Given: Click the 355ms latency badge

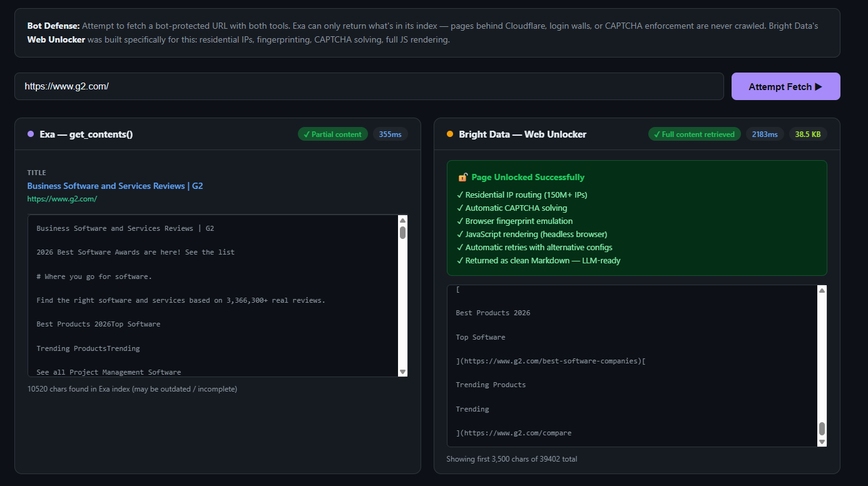Looking at the screenshot, I should (390, 134).
